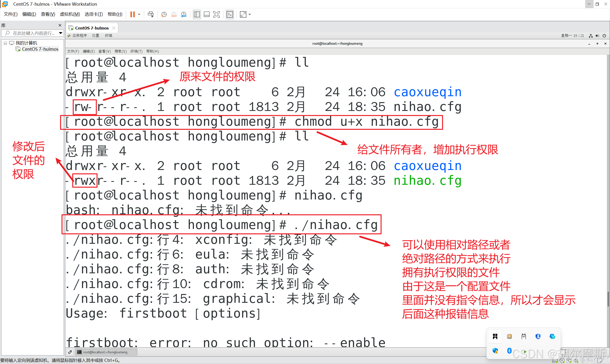Toggle the console view button
The height and width of the screenshot is (364, 610).
pyautogui.click(x=230, y=14)
